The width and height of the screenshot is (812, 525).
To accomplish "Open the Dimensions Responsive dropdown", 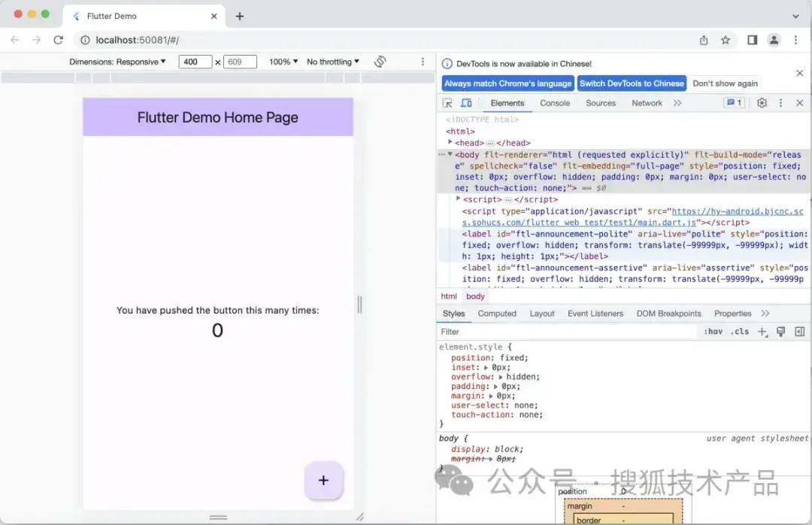I will 117,62.
